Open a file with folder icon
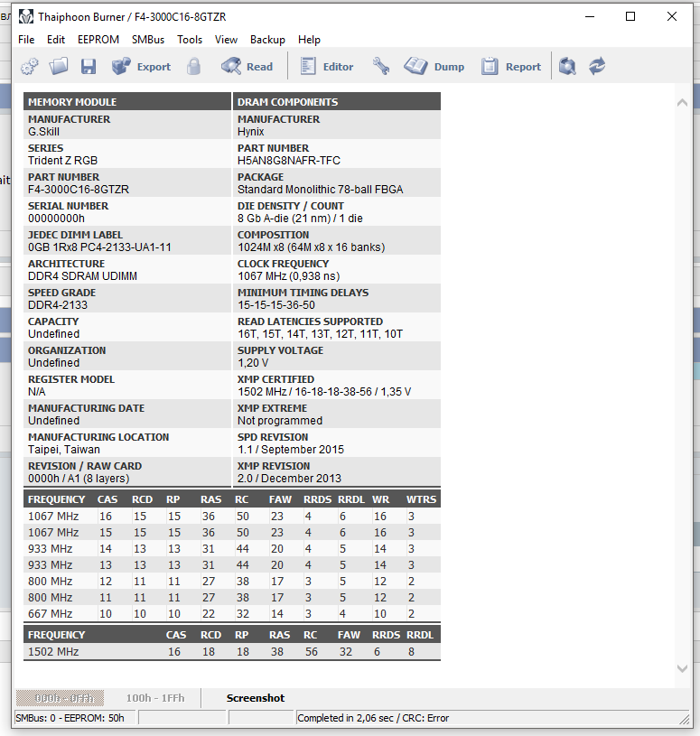This screenshot has width=700, height=736. 59,67
